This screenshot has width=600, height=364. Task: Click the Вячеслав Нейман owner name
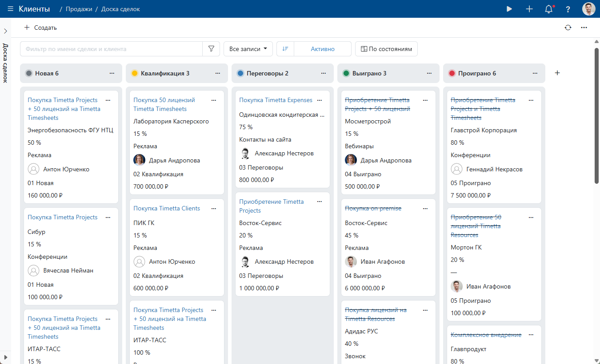68,270
